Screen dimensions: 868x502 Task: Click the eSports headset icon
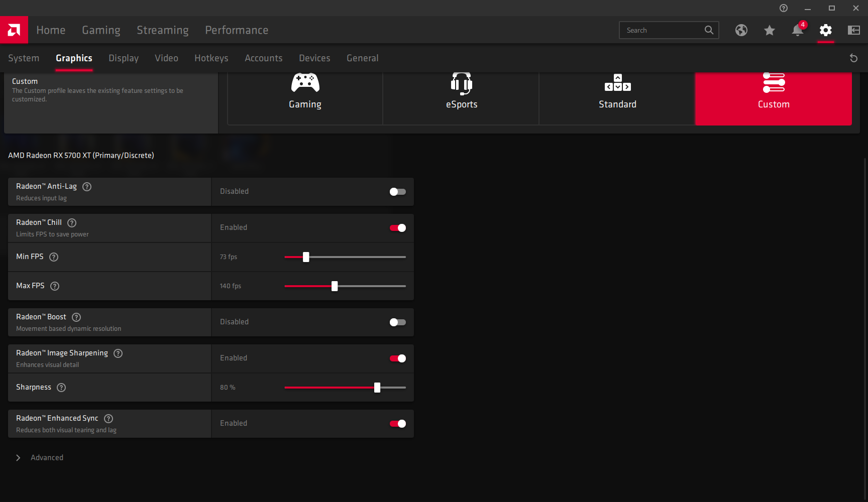462,83
